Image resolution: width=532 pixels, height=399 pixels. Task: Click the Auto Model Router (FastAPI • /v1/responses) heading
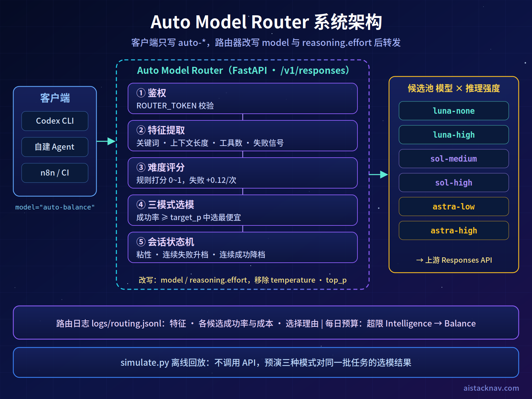point(243,70)
